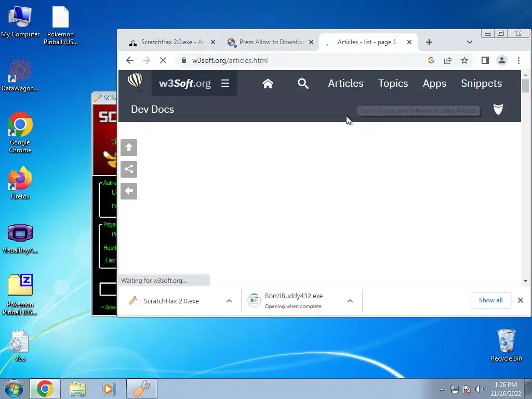Expand BonziBuddy432.exe download options
Viewport: 532px width, 399px height.
(350, 301)
